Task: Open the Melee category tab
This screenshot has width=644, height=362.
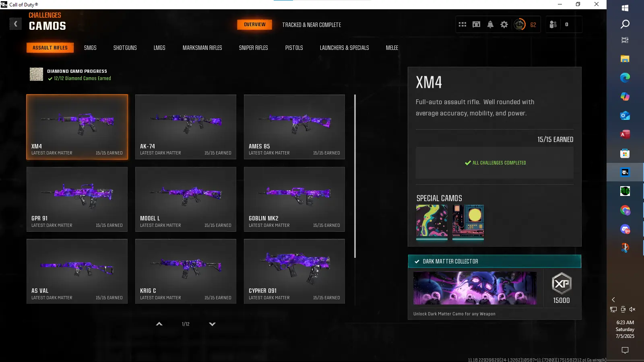Action: (x=392, y=48)
